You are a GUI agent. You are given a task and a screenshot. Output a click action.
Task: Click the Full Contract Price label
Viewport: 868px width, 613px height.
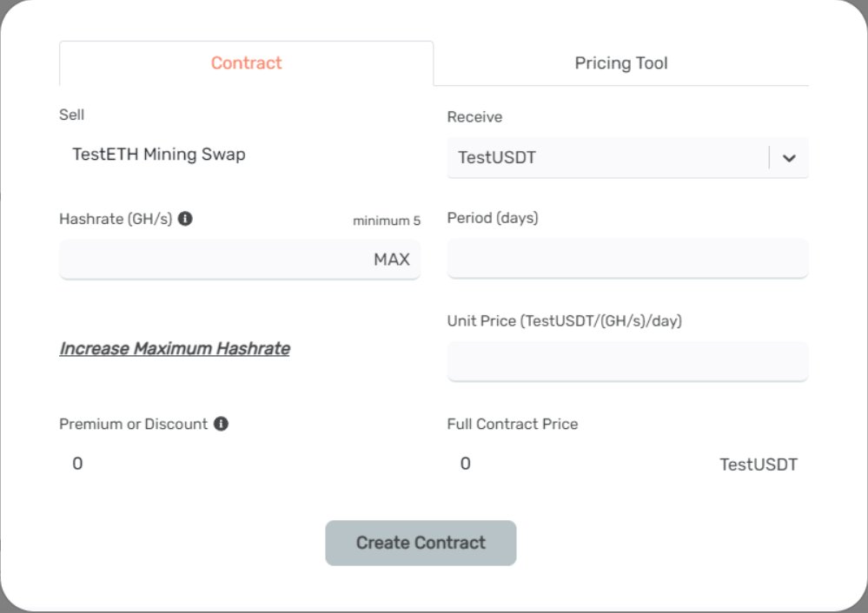512,424
